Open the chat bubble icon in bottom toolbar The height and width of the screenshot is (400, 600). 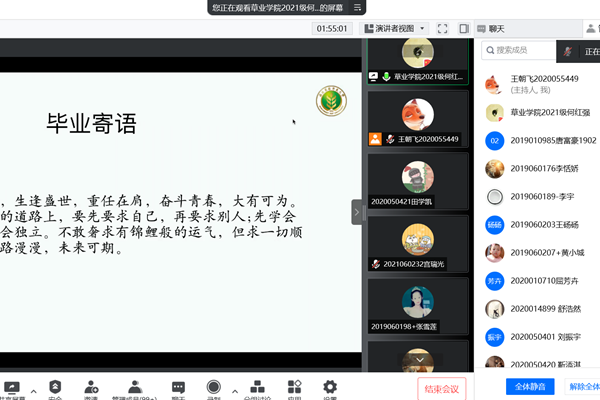click(178, 388)
